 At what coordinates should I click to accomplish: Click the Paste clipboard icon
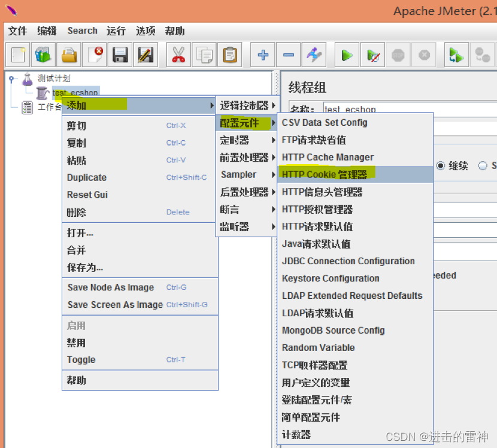click(230, 55)
